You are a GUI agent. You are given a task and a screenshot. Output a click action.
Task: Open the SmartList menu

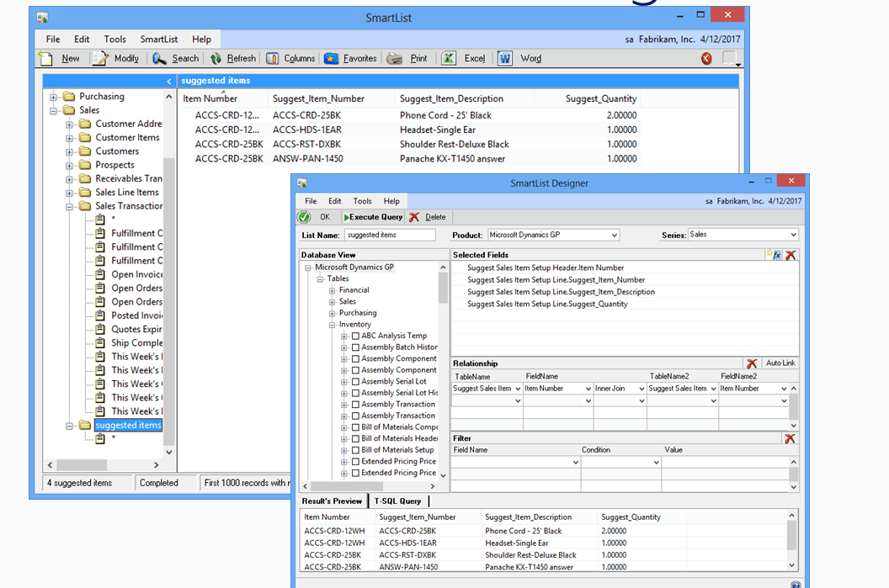coord(160,39)
